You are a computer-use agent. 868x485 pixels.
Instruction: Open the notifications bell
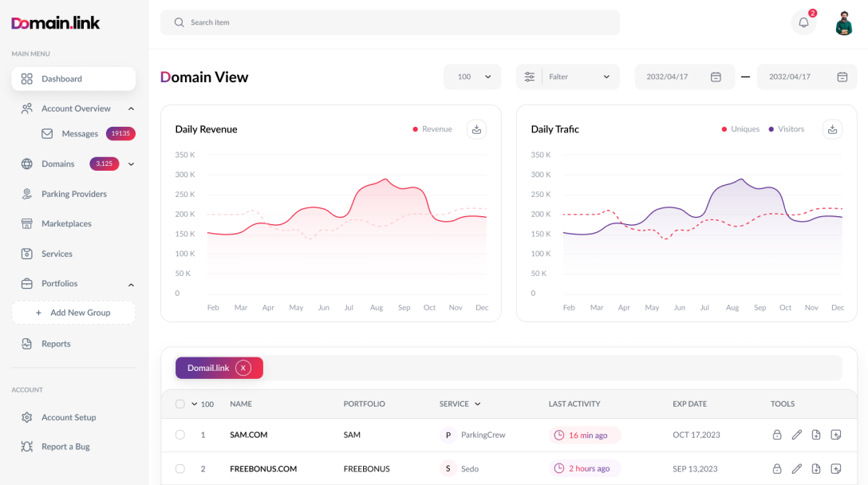(803, 22)
